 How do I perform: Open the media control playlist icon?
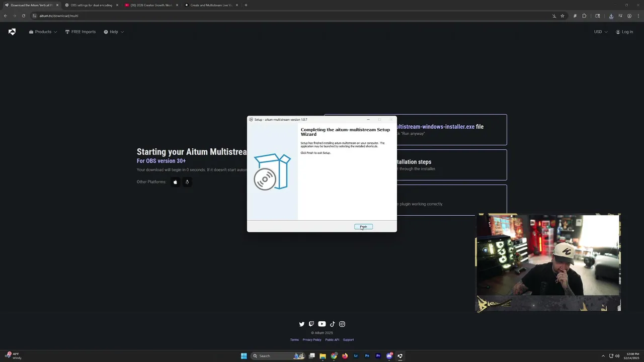pyautogui.click(x=620, y=16)
